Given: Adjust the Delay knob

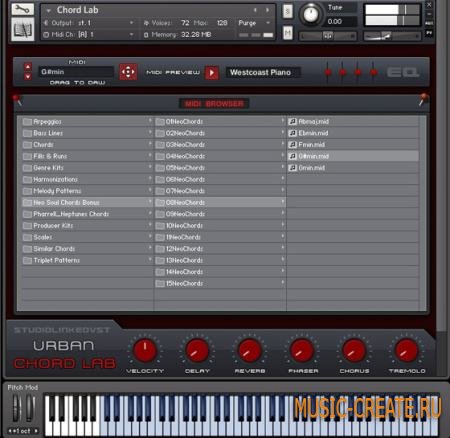Looking at the screenshot, I should coord(197,350).
